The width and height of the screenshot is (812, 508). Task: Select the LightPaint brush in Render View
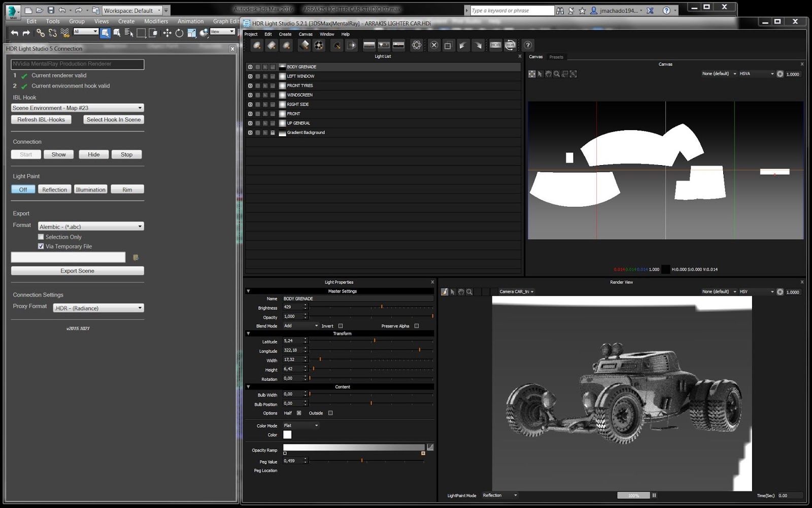[x=445, y=292]
